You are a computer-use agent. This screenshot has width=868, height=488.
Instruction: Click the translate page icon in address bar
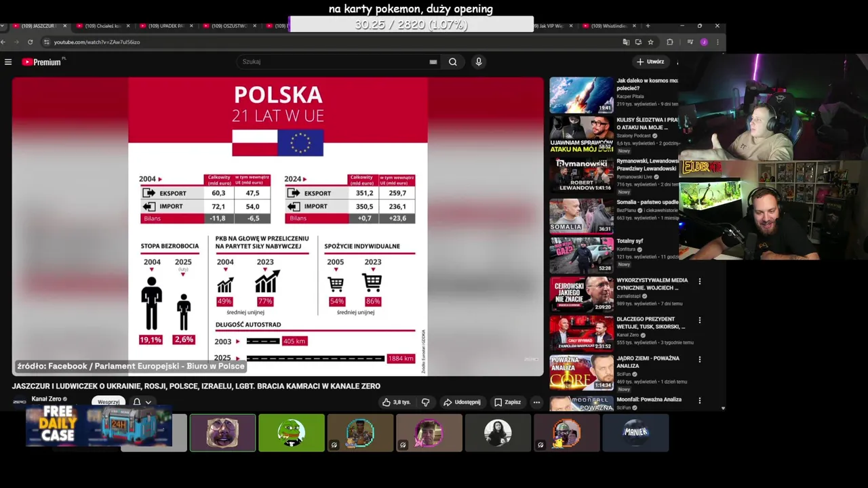[x=626, y=42]
